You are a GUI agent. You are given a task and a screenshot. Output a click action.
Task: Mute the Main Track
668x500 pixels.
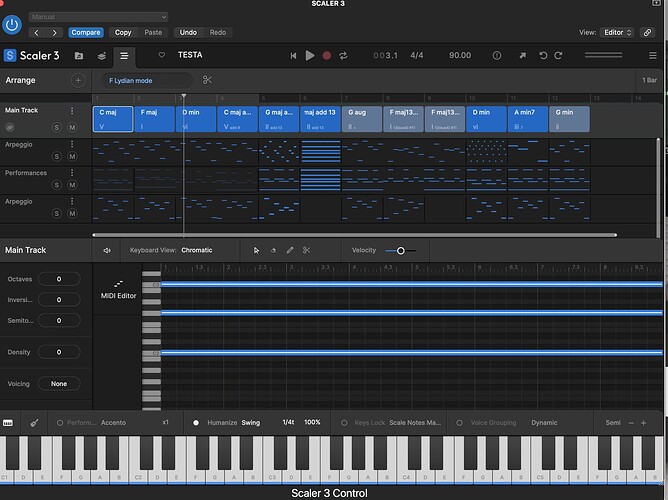[72, 127]
